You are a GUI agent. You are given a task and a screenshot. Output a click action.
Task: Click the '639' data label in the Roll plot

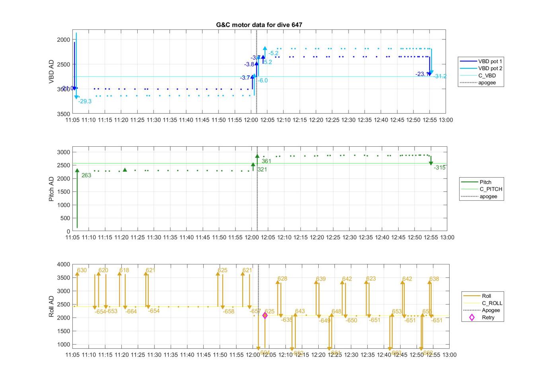click(321, 279)
